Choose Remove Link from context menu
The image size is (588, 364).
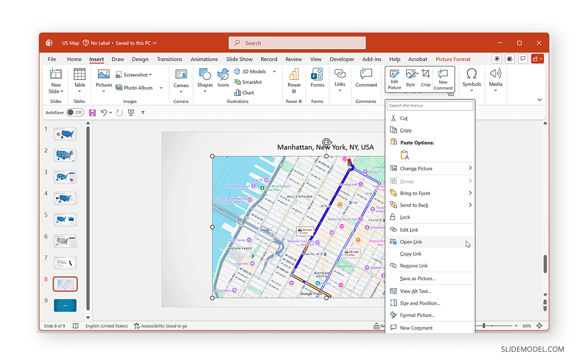430,266
